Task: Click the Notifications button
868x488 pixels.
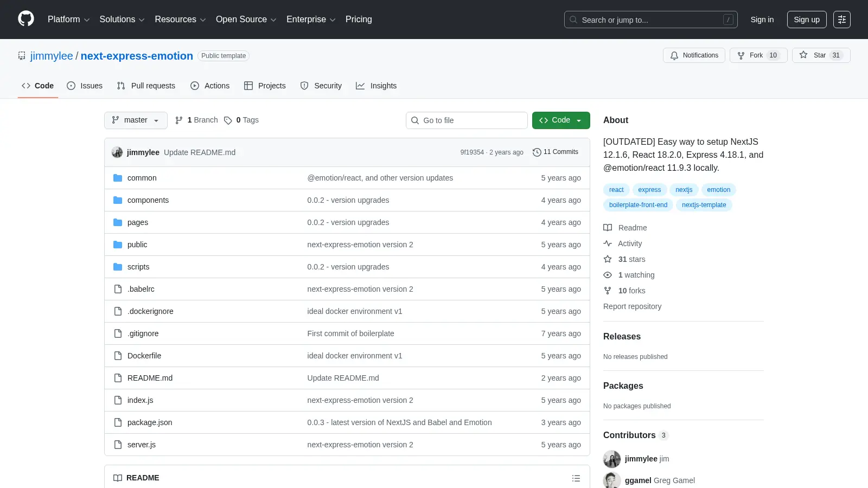Action: coord(694,55)
